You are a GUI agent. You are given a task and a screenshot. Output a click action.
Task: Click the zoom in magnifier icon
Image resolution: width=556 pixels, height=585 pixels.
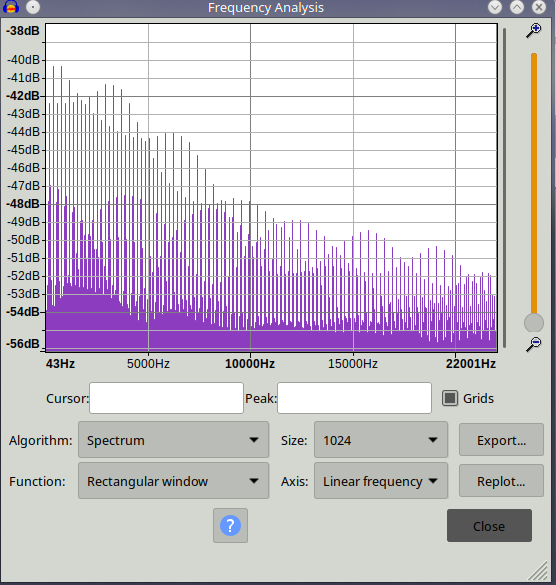point(534,31)
